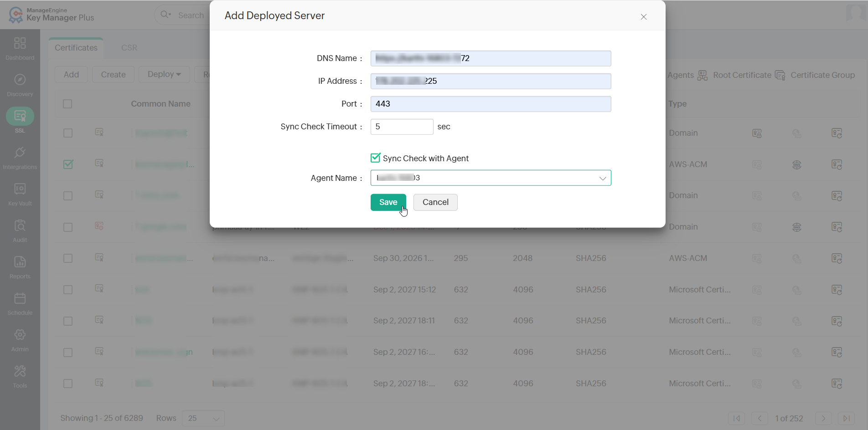Toggle the select-all header checkbox
This screenshot has height=430, width=868.
[67, 104]
